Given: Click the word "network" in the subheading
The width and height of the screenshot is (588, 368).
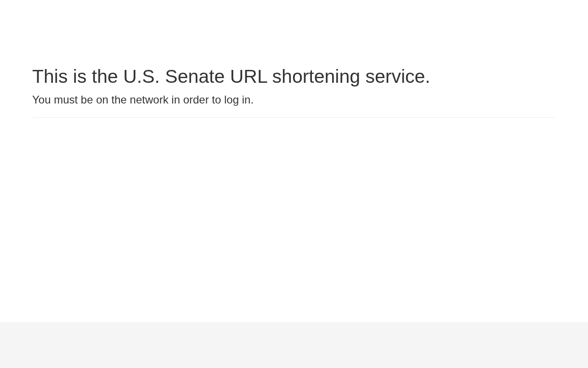Looking at the screenshot, I should tap(149, 100).
